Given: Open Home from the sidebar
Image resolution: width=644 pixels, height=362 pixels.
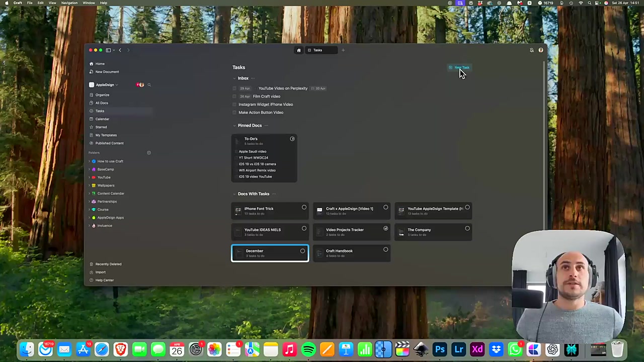Looking at the screenshot, I should (x=100, y=64).
